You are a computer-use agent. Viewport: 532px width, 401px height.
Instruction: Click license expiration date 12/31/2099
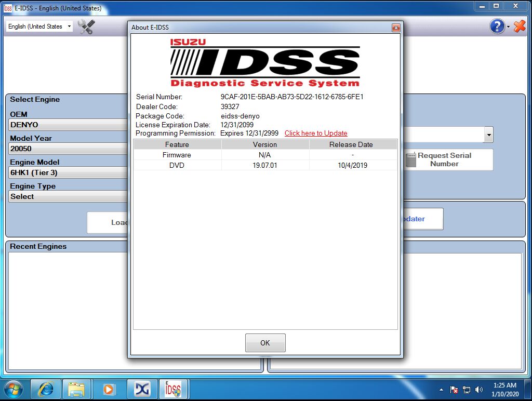237,125
